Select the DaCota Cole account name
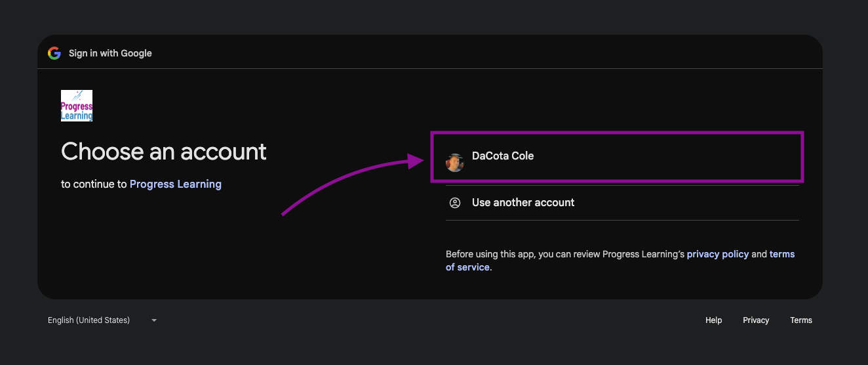 pyautogui.click(x=503, y=156)
